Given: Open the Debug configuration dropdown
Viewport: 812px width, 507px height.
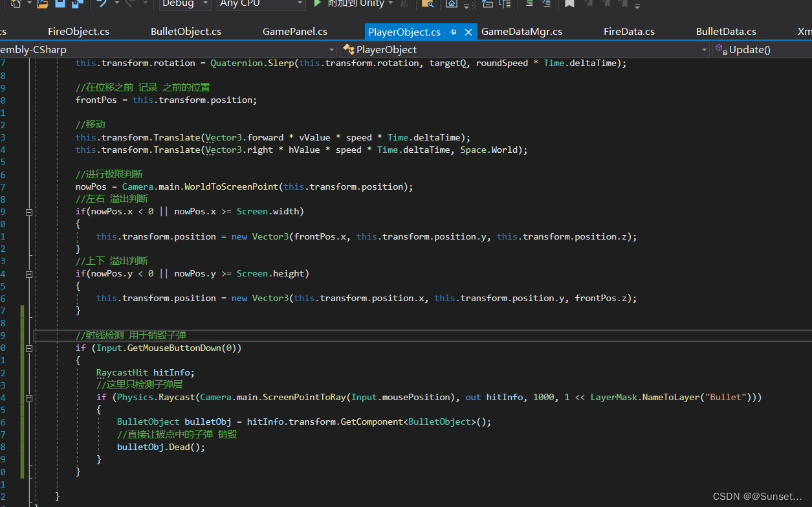Looking at the screenshot, I should [184, 4].
